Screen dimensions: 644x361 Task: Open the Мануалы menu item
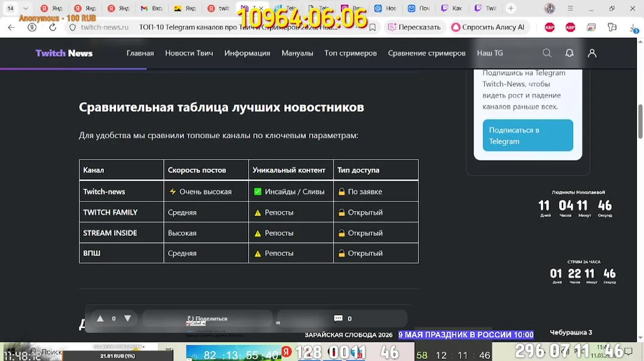tap(297, 53)
